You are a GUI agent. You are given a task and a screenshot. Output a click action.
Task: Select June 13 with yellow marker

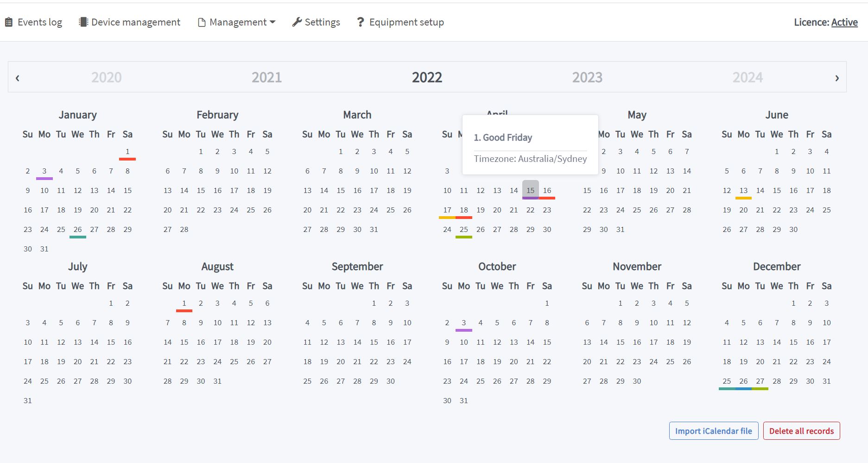pyautogui.click(x=743, y=191)
